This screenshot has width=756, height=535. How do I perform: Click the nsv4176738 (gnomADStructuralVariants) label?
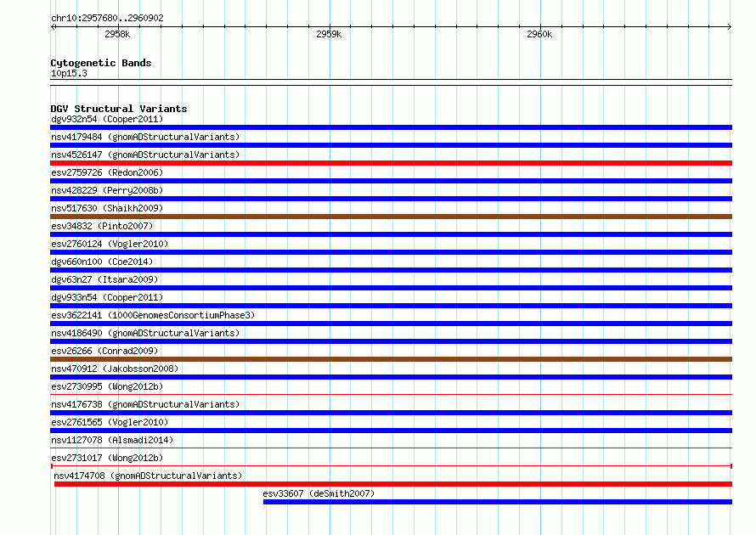point(145,404)
